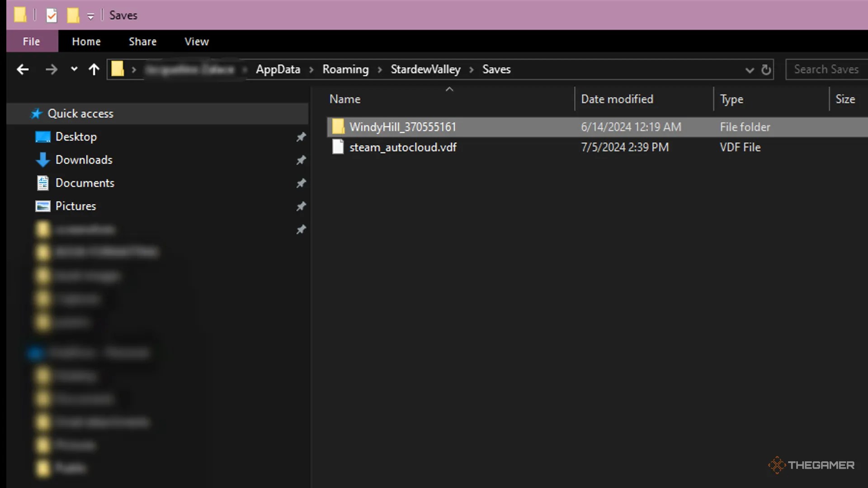Click the New Folder quick-access icon
The height and width of the screenshot is (488, 868).
tap(73, 16)
